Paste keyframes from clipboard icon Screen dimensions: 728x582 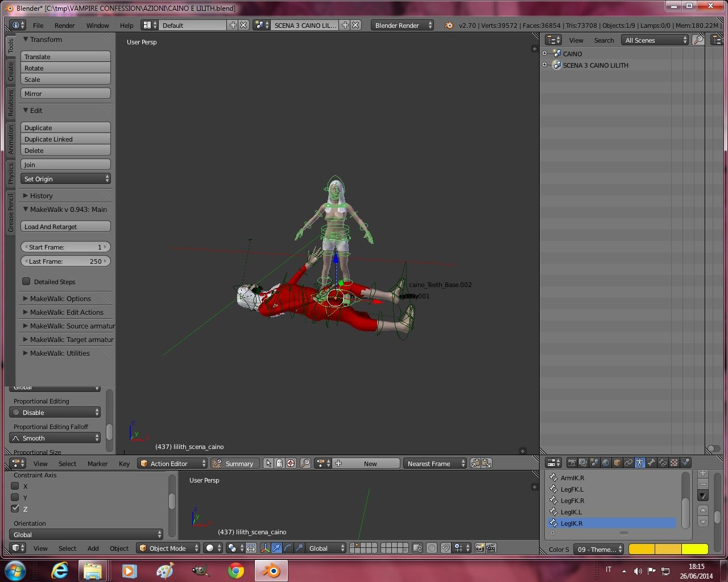pos(487,463)
